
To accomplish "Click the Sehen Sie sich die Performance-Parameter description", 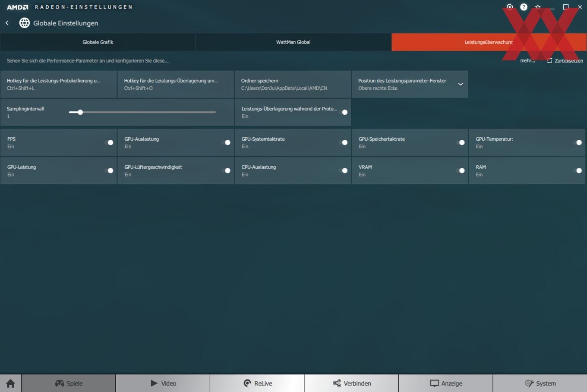I will 88,61.
